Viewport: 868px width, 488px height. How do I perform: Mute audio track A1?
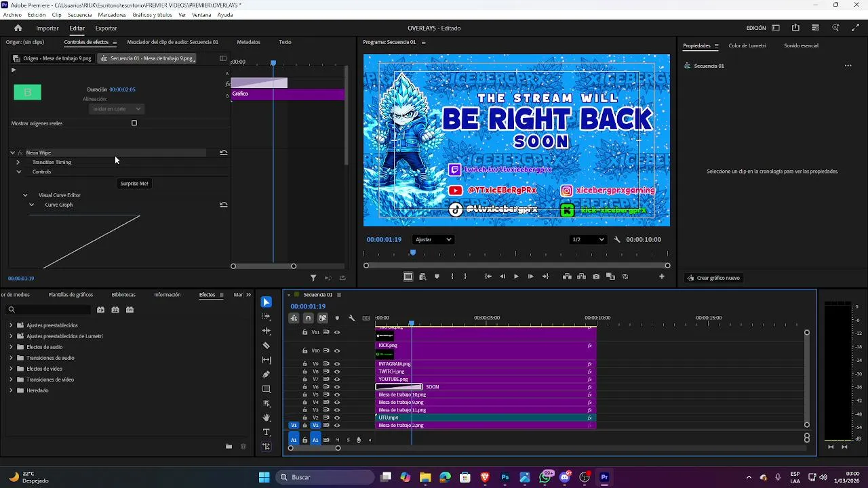tap(338, 440)
